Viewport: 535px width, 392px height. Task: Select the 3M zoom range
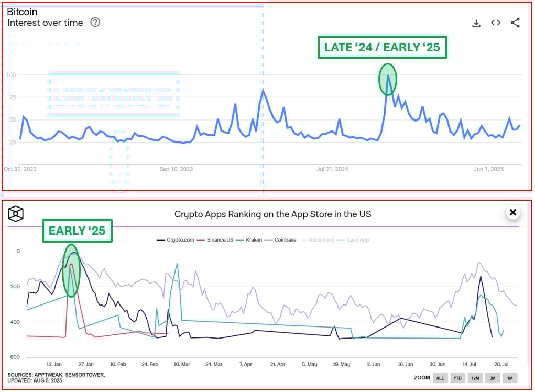[x=493, y=378]
